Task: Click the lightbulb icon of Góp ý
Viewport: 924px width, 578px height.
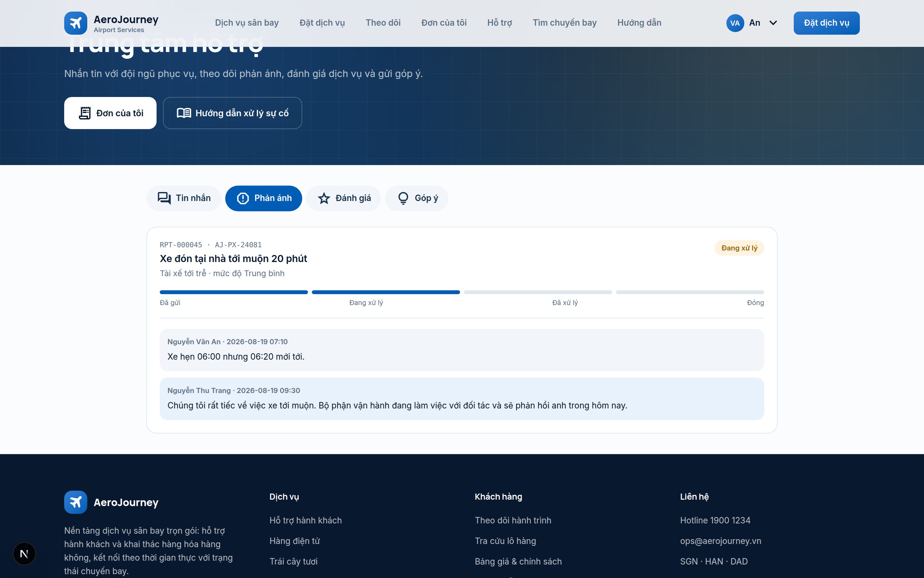Action: [403, 198]
